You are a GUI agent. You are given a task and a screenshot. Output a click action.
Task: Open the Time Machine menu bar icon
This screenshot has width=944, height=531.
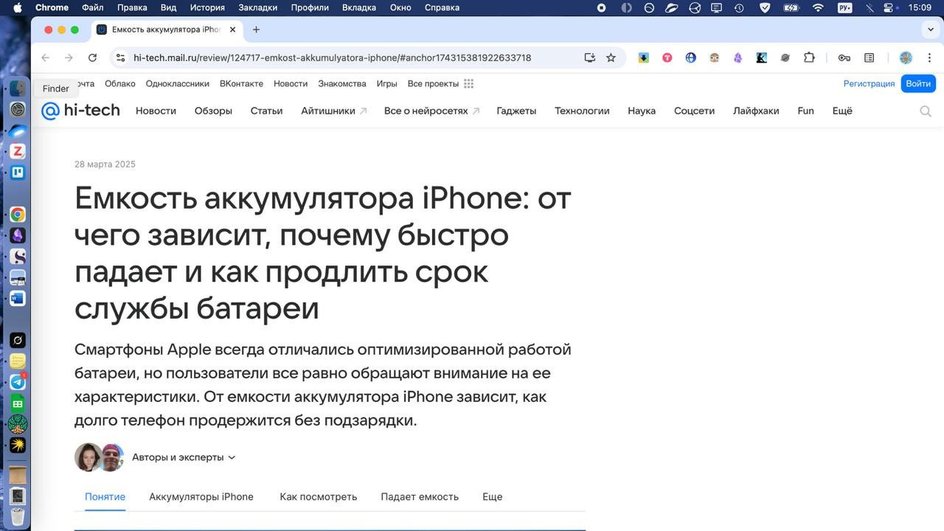click(x=739, y=8)
